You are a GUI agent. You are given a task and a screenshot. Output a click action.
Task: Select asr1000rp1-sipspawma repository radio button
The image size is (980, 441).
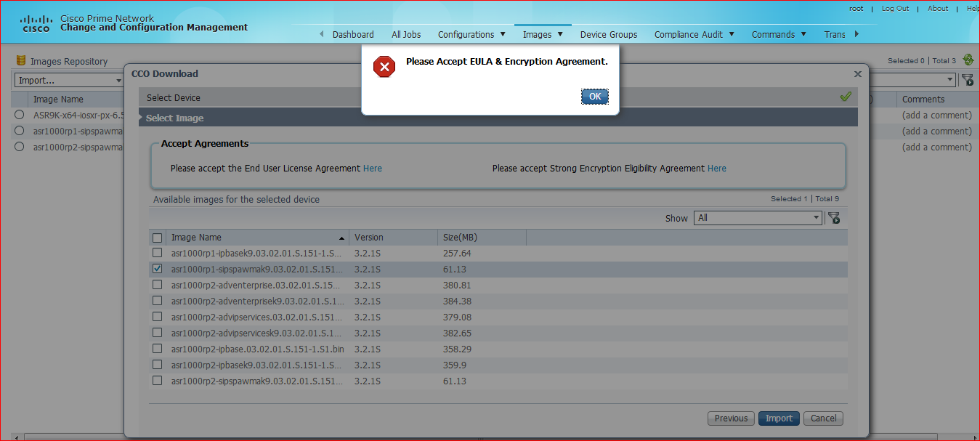[x=20, y=131]
